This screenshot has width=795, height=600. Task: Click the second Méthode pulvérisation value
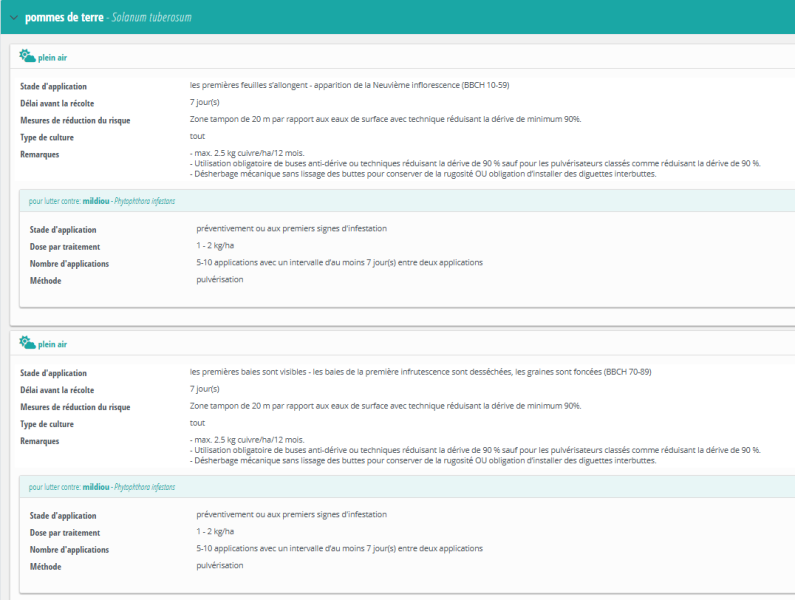(x=220, y=565)
